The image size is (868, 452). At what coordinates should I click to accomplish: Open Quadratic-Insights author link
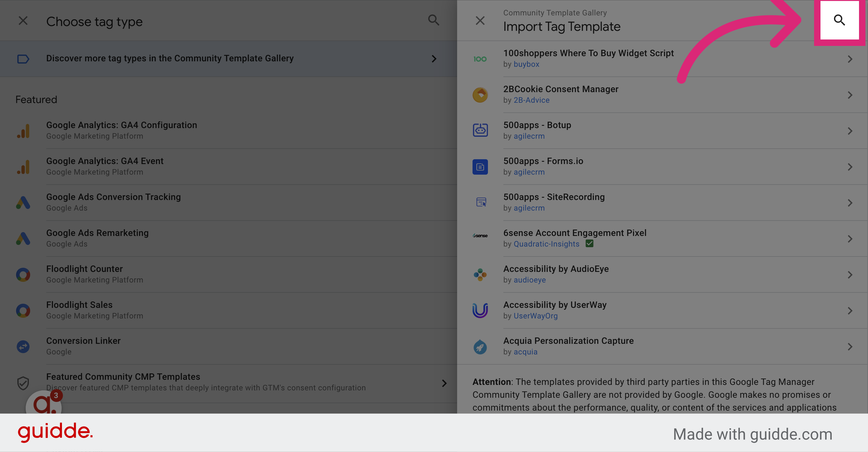tap(546, 244)
